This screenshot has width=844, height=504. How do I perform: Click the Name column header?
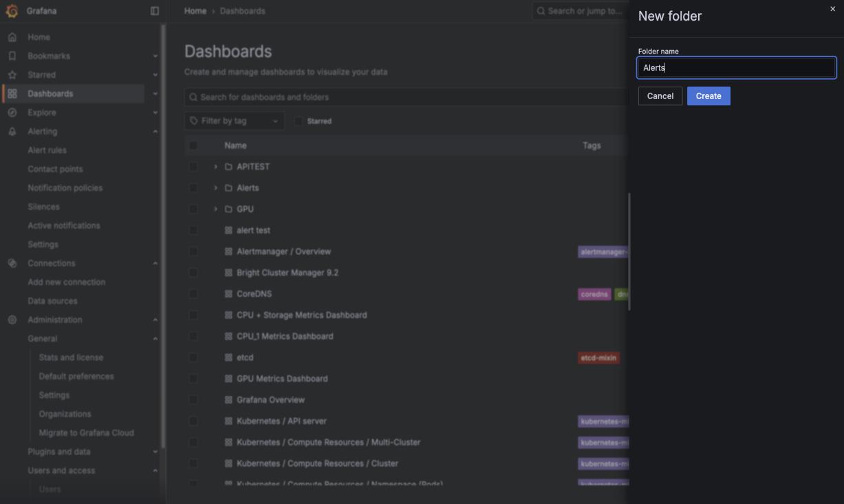click(x=235, y=146)
